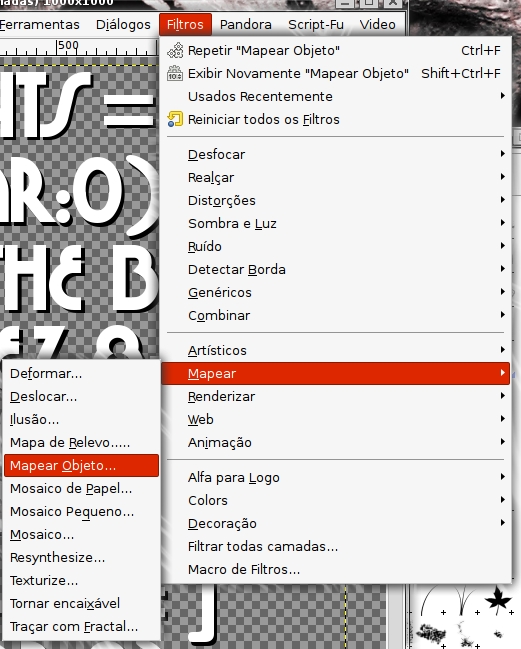
Task: Choose Exibir Novamente "Mapear Objeto"
Action: [x=335, y=74]
